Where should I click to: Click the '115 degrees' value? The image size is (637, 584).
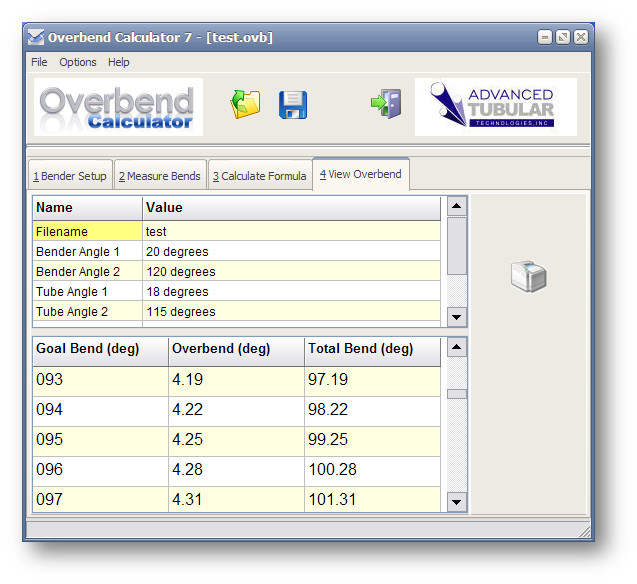pos(291,311)
